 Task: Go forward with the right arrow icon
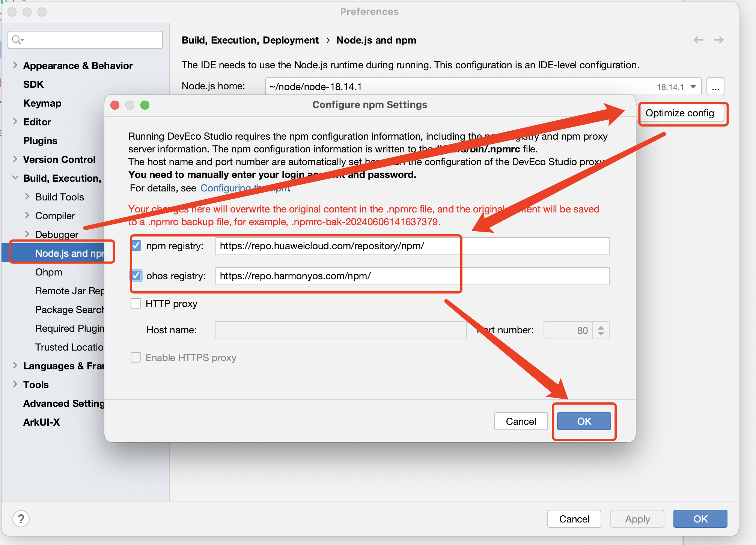(x=718, y=40)
